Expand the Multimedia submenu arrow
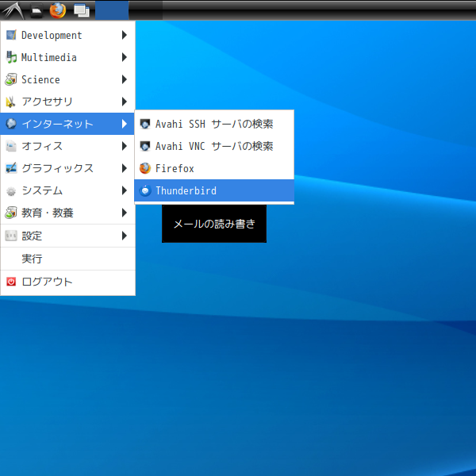 click(x=125, y=57)
